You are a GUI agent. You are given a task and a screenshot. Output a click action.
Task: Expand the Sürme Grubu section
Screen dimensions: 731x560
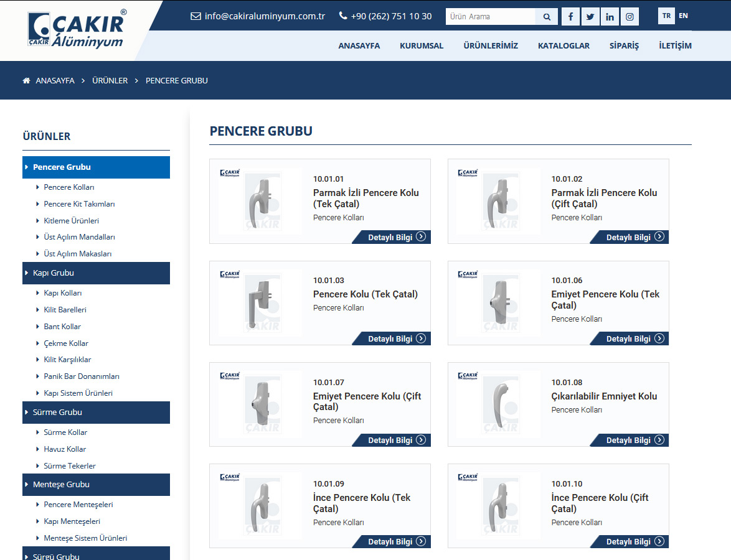click(x=96, y=413)
